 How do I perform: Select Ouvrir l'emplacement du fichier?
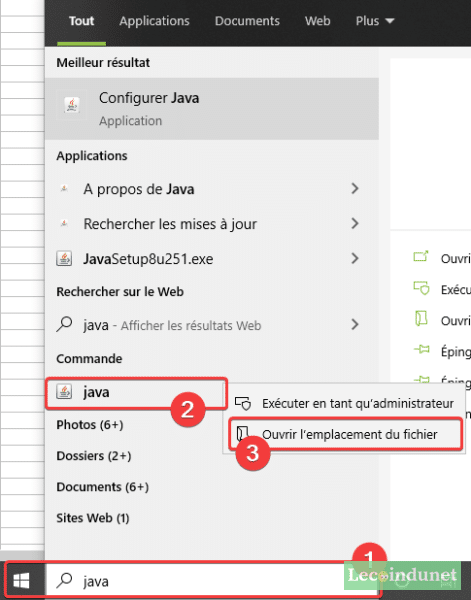tap(345, 434)
